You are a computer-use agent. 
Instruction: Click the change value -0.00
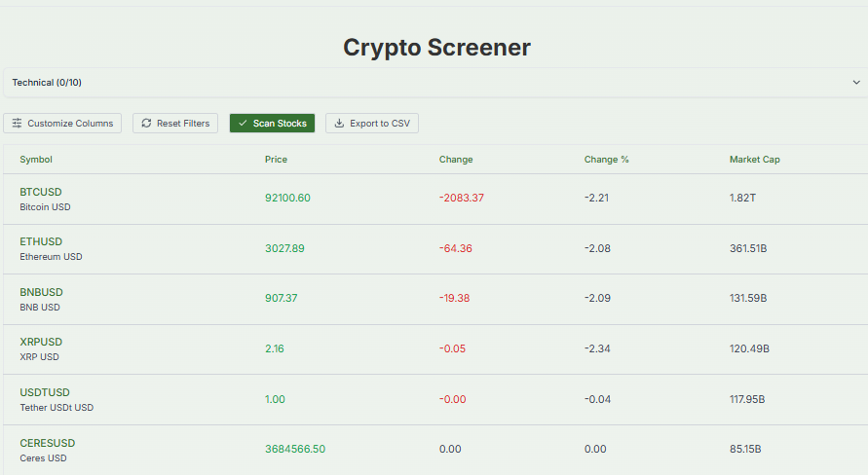click(453, 399)
